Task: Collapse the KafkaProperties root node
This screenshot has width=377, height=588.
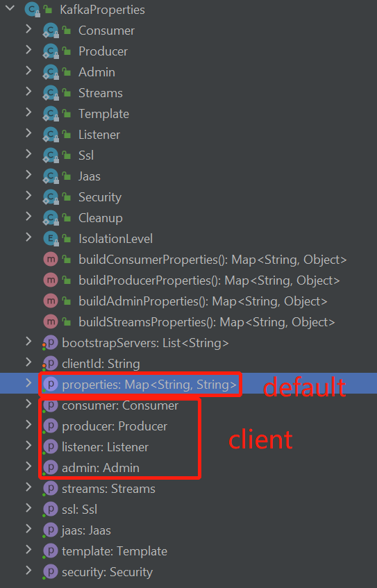Action: pos(10,8)
